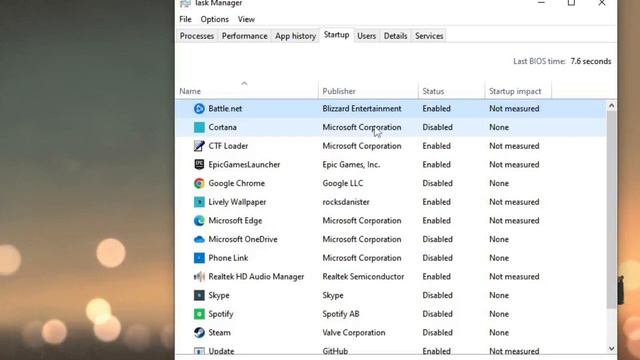Click the None impact for Skype
This screenshot has width=640, height=360.
pos(499,295)
